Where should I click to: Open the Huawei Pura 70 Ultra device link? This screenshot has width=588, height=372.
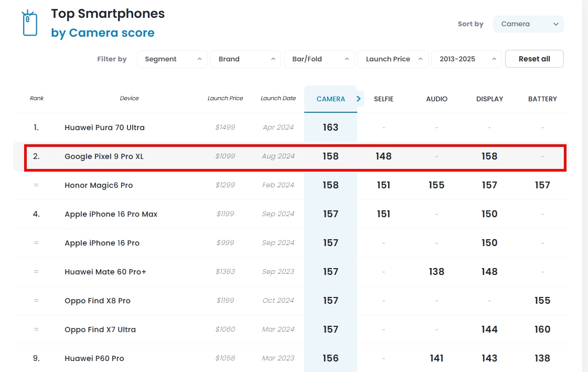(x=104, y=127)
